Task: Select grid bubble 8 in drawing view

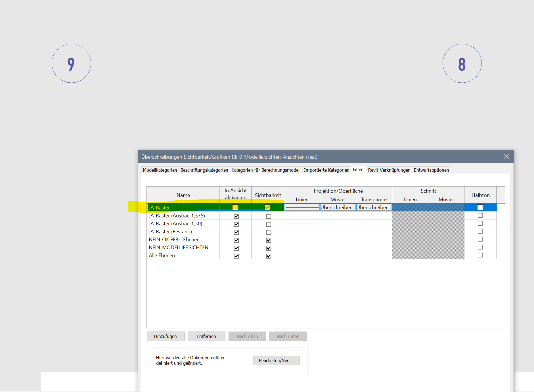Action: 462,63
